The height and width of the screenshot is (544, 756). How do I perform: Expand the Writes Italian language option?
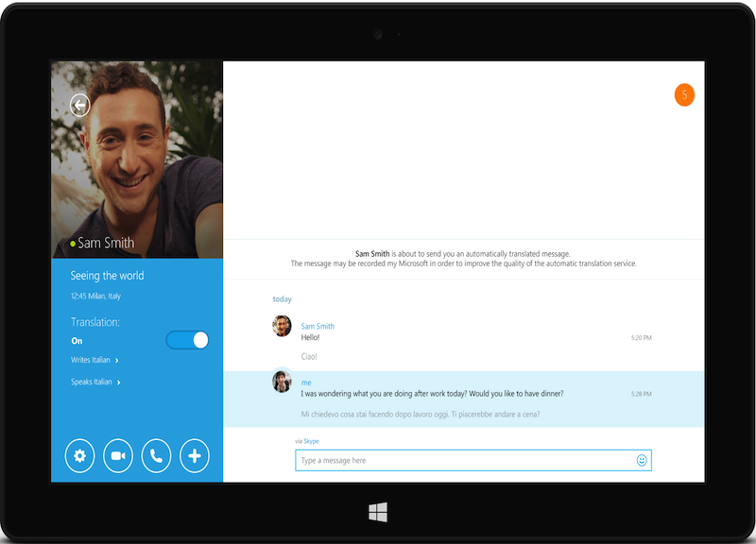pos(94,361)
